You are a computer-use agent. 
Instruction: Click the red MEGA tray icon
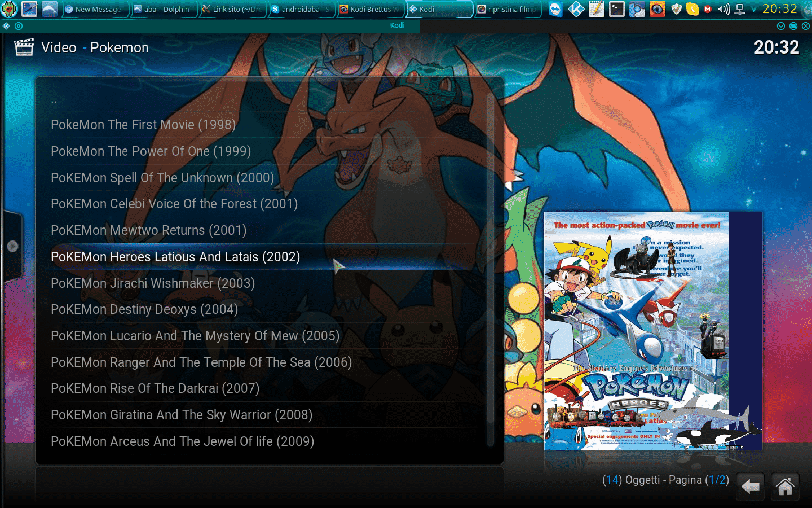click(x=708, y=9)
